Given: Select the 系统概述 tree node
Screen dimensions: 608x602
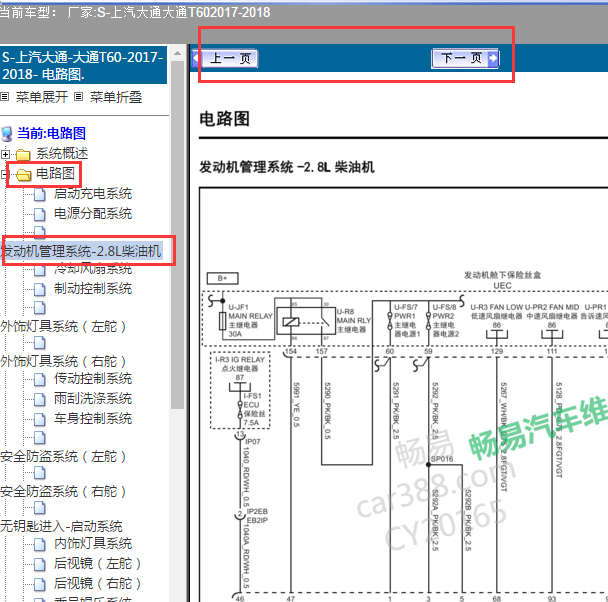Looking at the screenshot, I should click(62, 154).
